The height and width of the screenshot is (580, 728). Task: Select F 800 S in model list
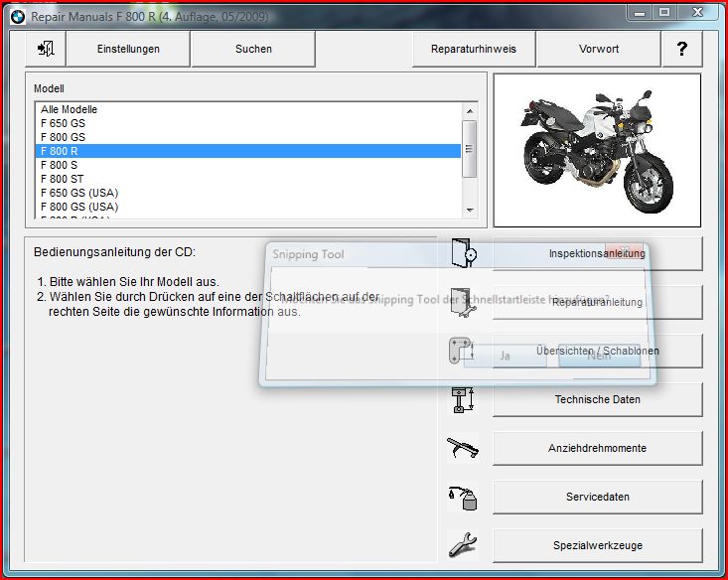(248, 165)
